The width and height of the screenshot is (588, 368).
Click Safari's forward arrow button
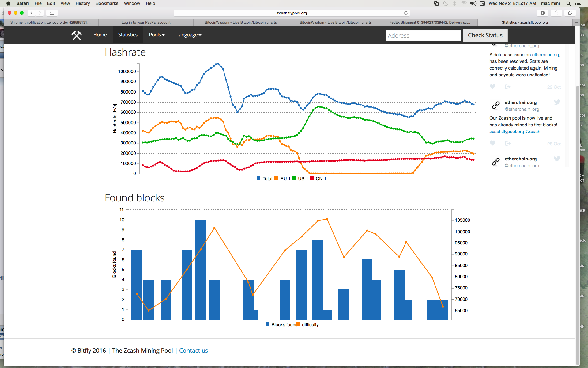(40, 13)
